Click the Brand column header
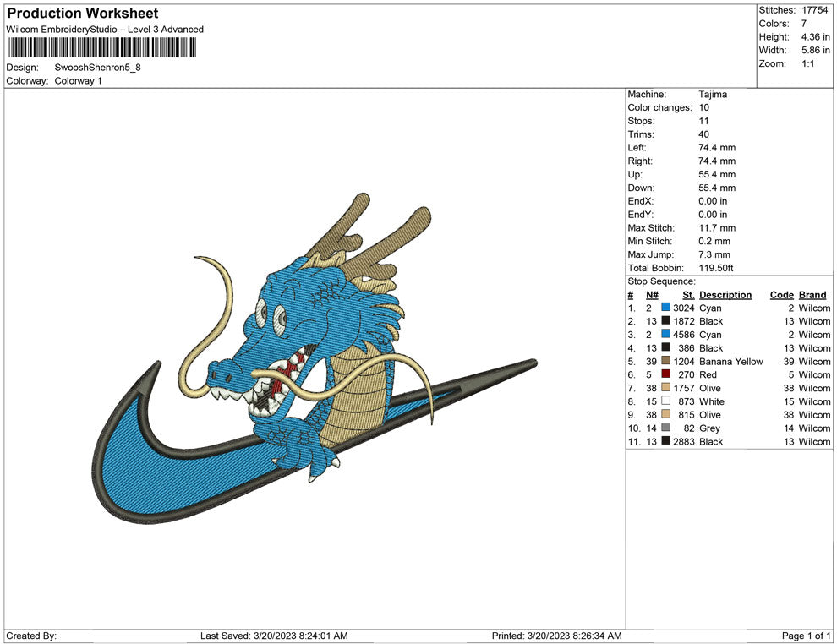Viewport: 837px width, 644px height. click(x=812, y=295)
